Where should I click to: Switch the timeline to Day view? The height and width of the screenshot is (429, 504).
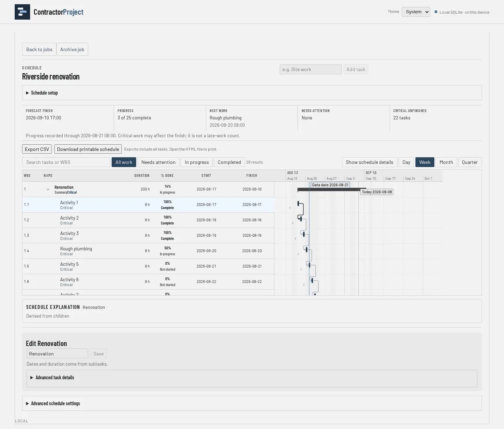(x=406, y=162)
